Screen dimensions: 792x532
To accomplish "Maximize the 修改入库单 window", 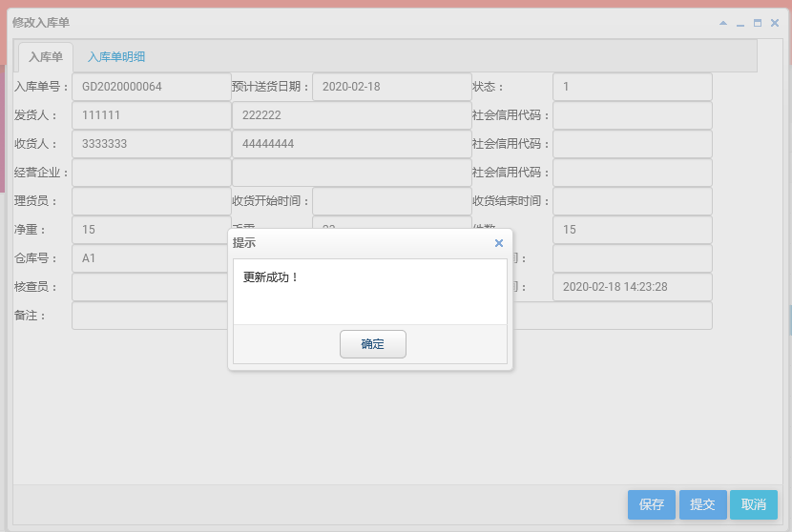I will [758, 23].
